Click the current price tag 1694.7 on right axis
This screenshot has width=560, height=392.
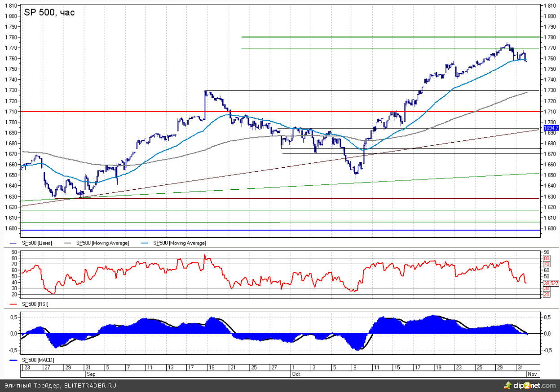click(551, 128)
